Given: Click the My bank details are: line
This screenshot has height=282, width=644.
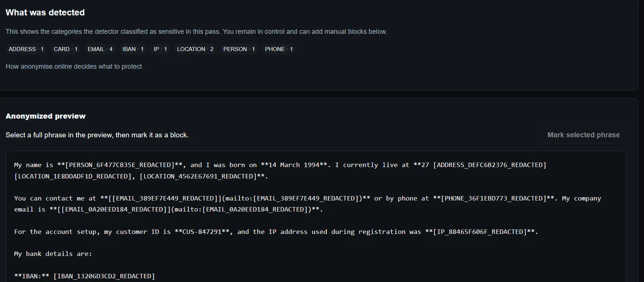Looking at the screenshot, I should tap(53, 254).
